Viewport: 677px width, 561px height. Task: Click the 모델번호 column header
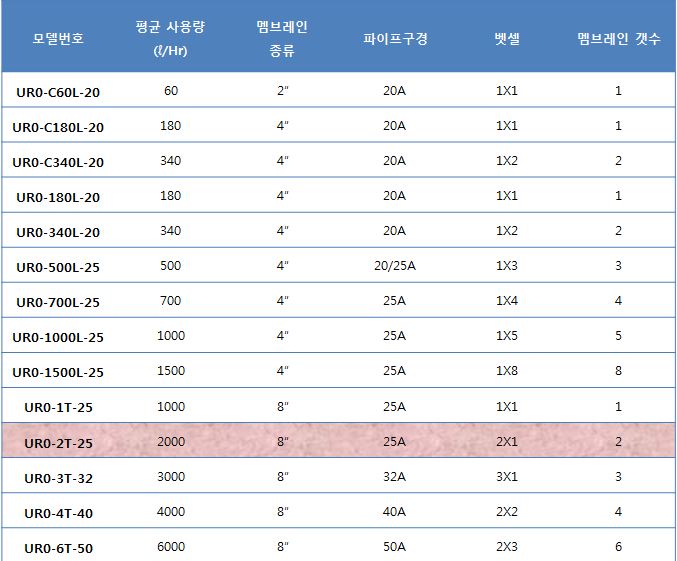click(58, 40)
